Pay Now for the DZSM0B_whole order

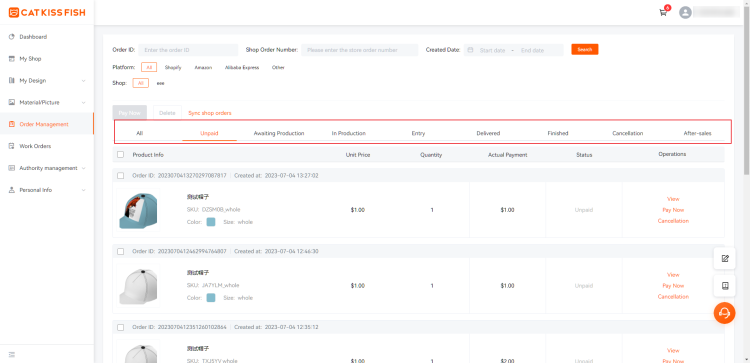(673, 210)
